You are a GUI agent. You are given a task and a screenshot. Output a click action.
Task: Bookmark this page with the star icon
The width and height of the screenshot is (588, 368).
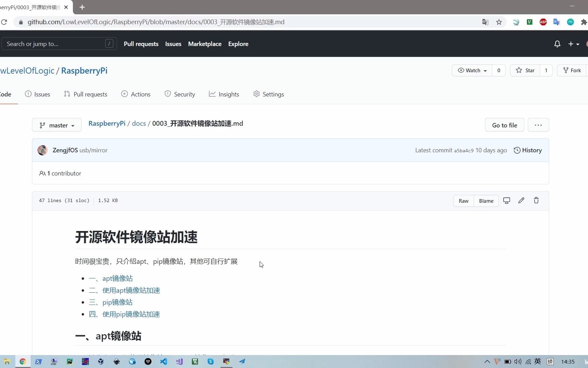click(x=499, y=22)
